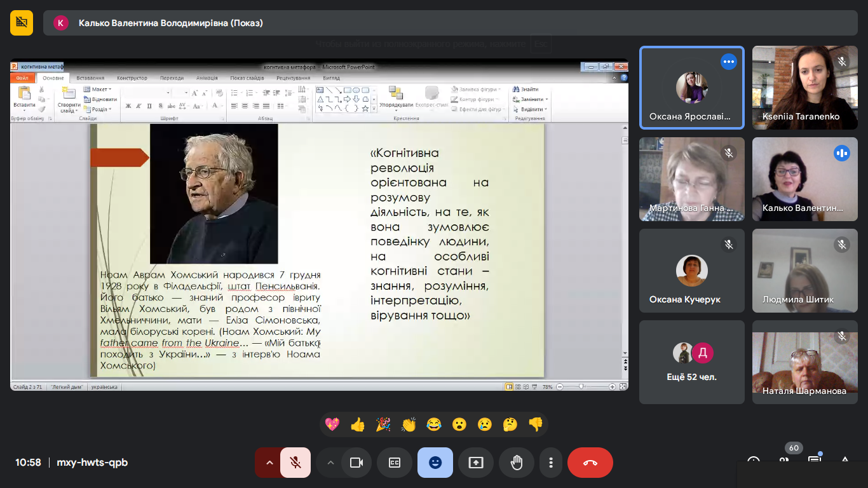Screen dimensions: 868x488
Task: Open Експрес-стилі quick styles gallery
Action: point(431,98)
